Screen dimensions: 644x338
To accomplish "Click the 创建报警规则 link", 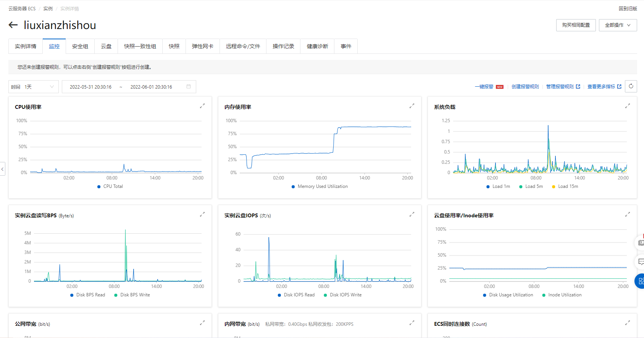I will 525,87.
